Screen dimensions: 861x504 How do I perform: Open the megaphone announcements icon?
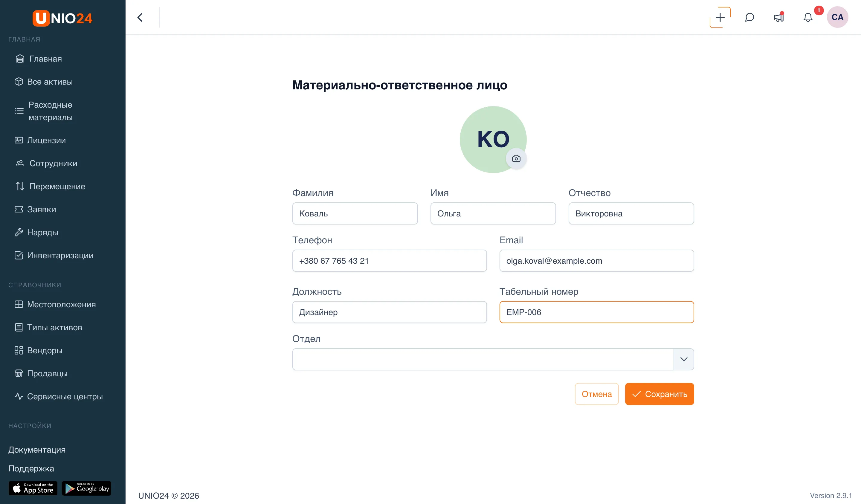[x=779, y=17]
